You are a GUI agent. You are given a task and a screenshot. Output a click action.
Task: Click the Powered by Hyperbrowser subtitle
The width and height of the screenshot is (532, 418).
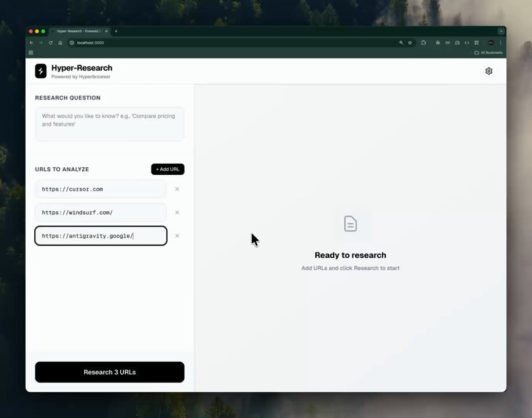tap(81, 77)
